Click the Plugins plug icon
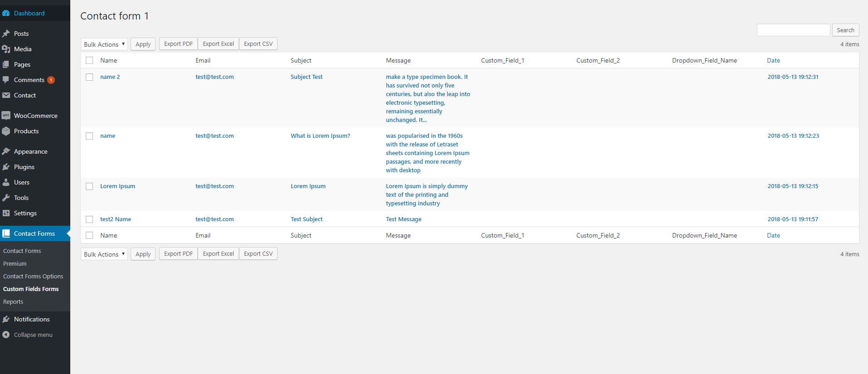The height and width of the screenshot is (374, 868). pos(6,167)
